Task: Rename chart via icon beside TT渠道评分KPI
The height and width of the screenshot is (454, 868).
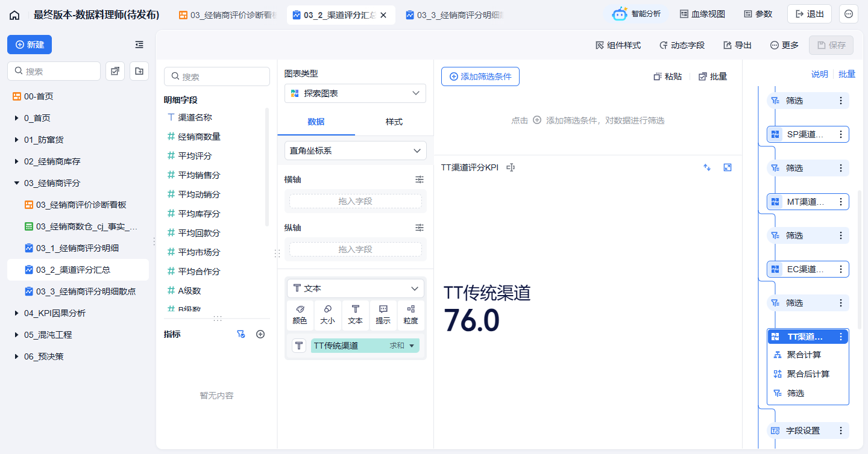Action: (x=511, y=167)
